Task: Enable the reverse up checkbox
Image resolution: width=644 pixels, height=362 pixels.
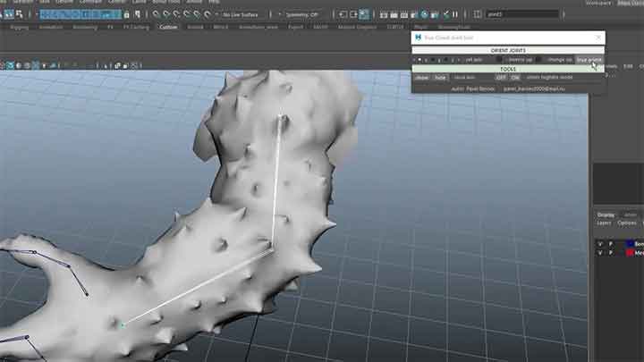Action: pyautogui.click(x=499, y=59)
